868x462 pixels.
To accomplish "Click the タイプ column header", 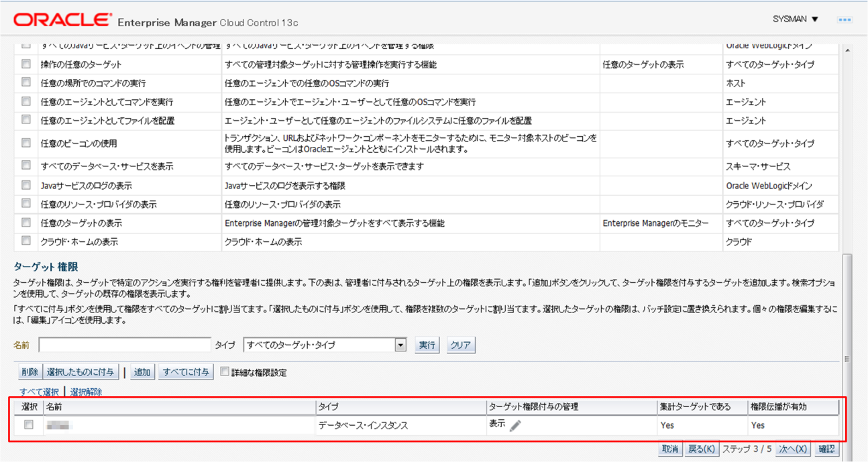I will (x=401, y=407).
